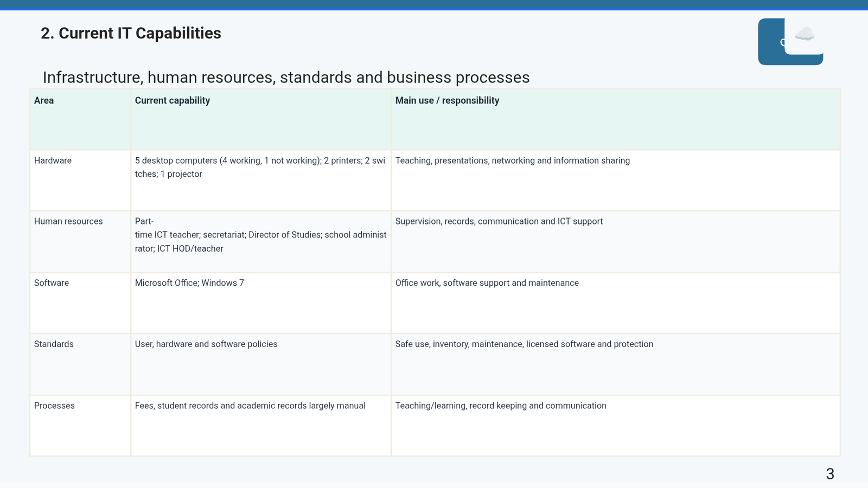
Task: Click 'Office work, software support and maintenance' cell
Action: pyautogui.click(x=616, y=303)
